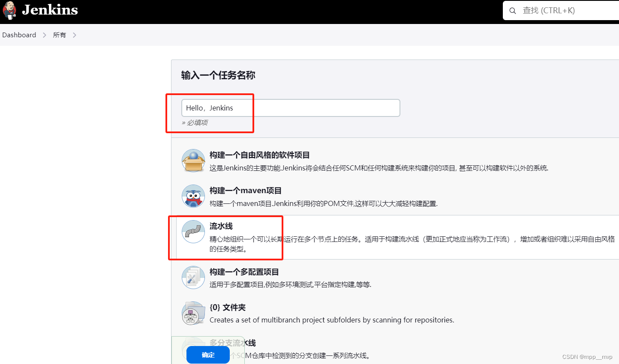Open the chevron next to Dashboard breadcrumb
Viewport: 619px width, 364px height.
coord(44,35)
